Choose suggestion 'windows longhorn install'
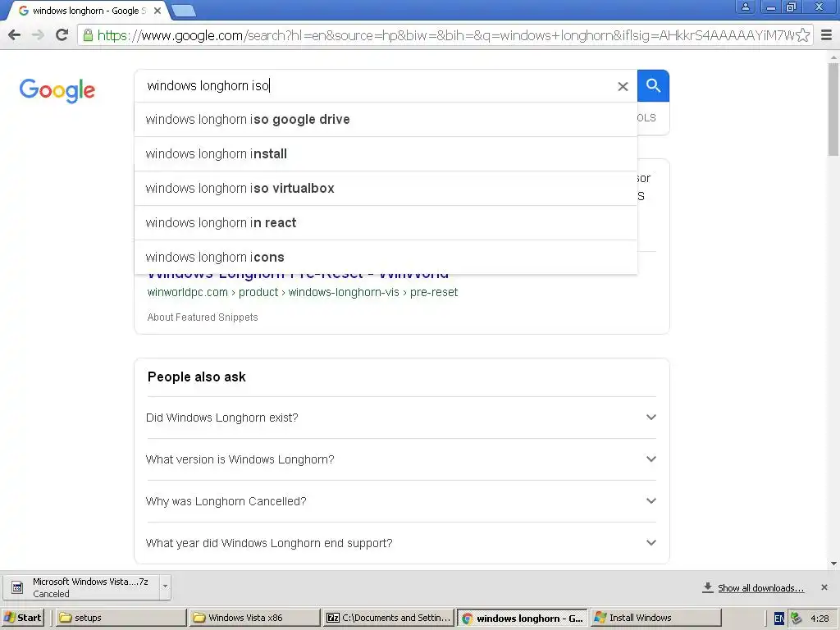This screenshot has width=840, height=630. [386, 153]
